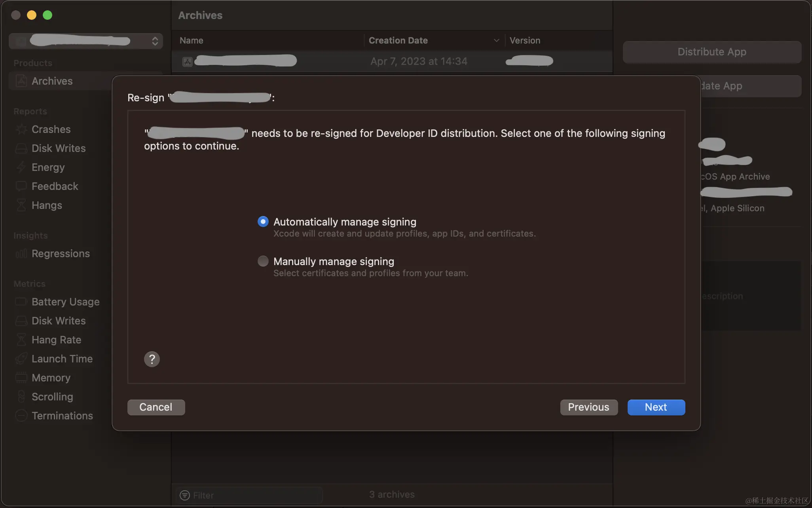Open Crashes report icon in sidebar
Image resolution: width=812 pixels, height=508 pixels.
[x=21, y=129]
